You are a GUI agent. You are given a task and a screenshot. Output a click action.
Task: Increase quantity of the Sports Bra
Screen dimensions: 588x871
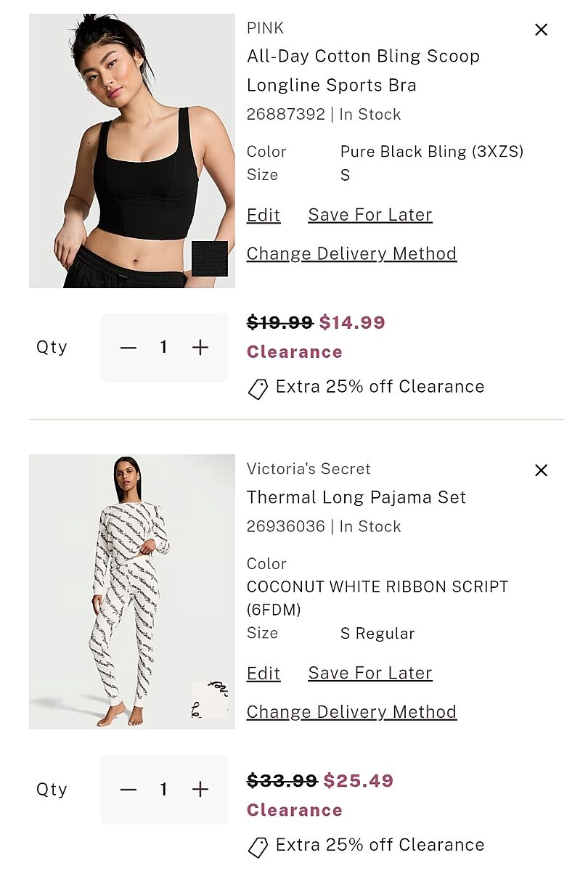tap(200, 348)
